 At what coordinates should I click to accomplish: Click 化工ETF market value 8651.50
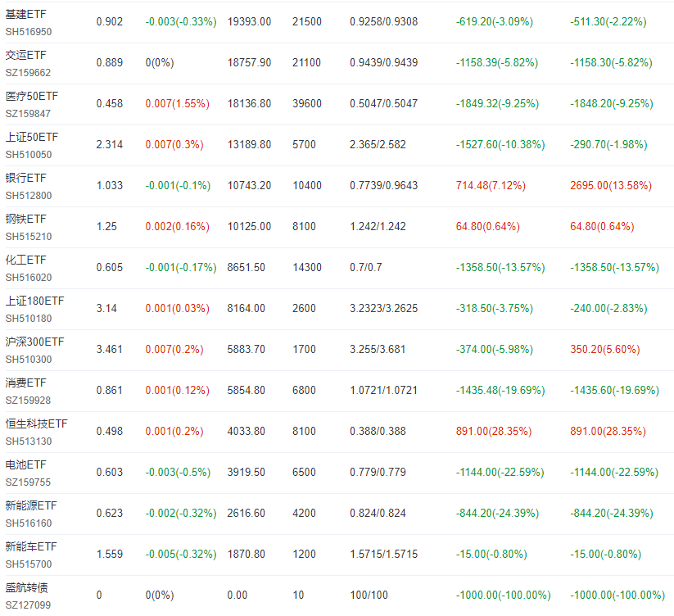click(246, 267)
